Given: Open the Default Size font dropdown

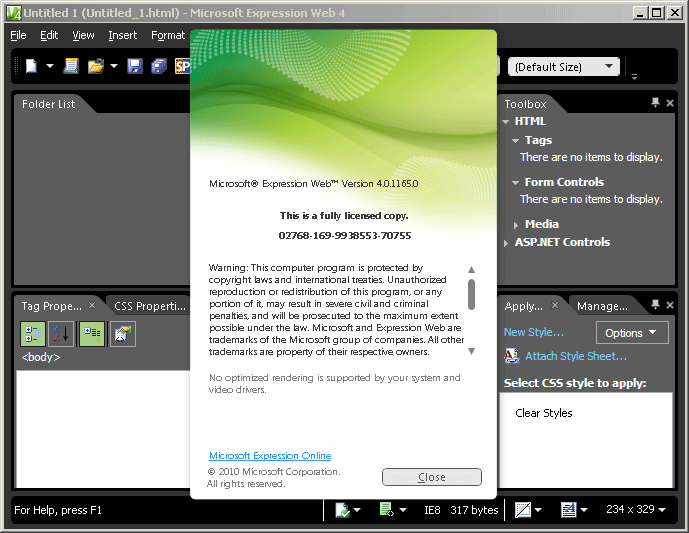Looking at the screenshot, I should (x=564, y=67).
